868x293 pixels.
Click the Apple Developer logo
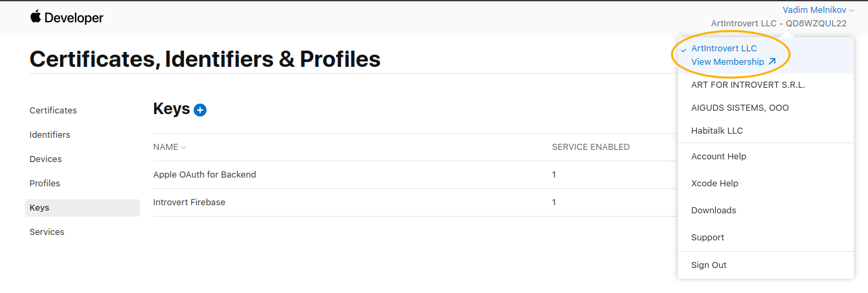[66, 18]
